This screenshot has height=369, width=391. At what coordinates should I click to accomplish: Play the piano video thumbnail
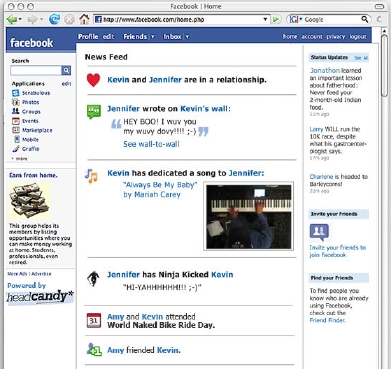point(249,216)
